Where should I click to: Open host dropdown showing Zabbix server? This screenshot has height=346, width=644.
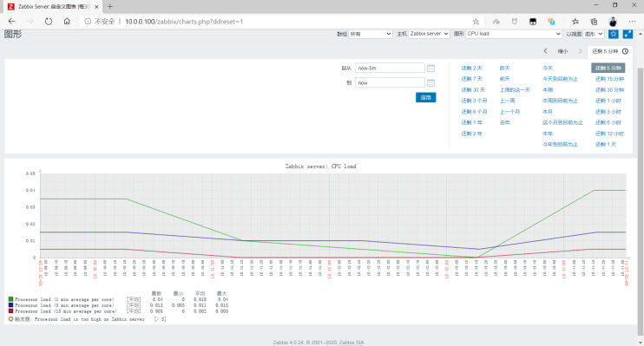(429, 34)
